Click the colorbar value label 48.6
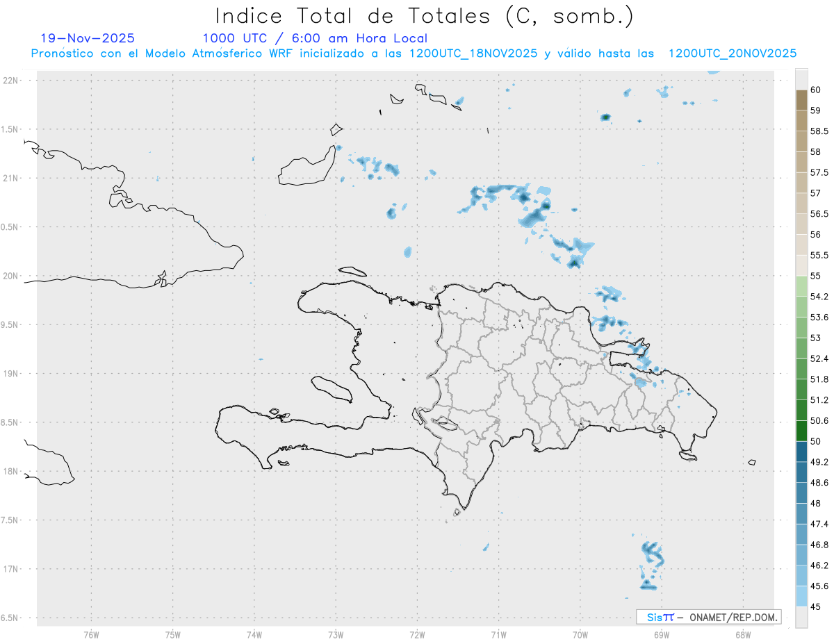834x644 pixels. tap(819, 483)
